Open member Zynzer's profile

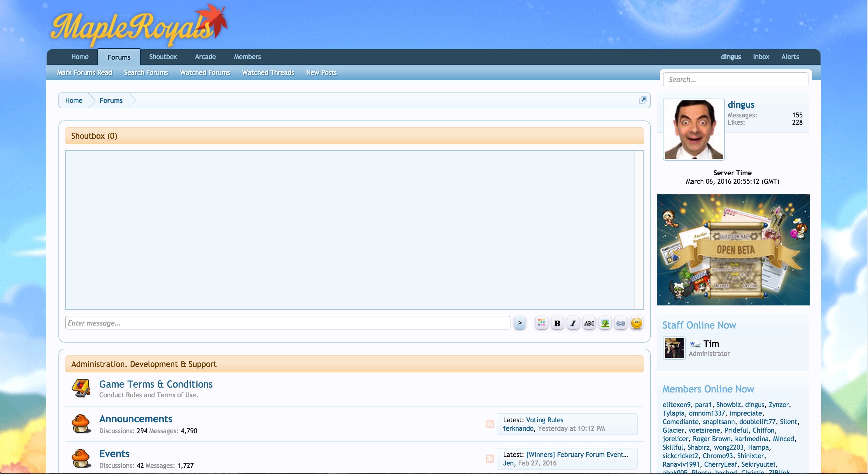tap(779, 405)
